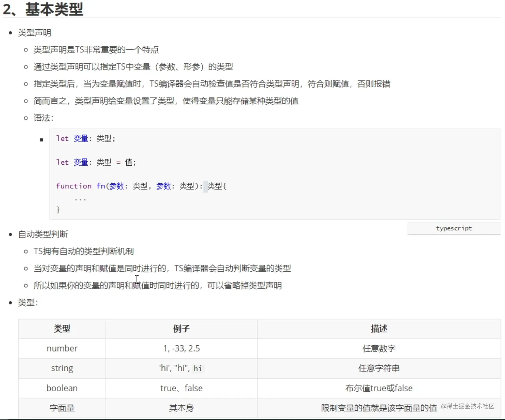Select the top-level bullet "类型声明"
Image resolution: width=505 pixels, height=420 pixels.
point(34,33)
